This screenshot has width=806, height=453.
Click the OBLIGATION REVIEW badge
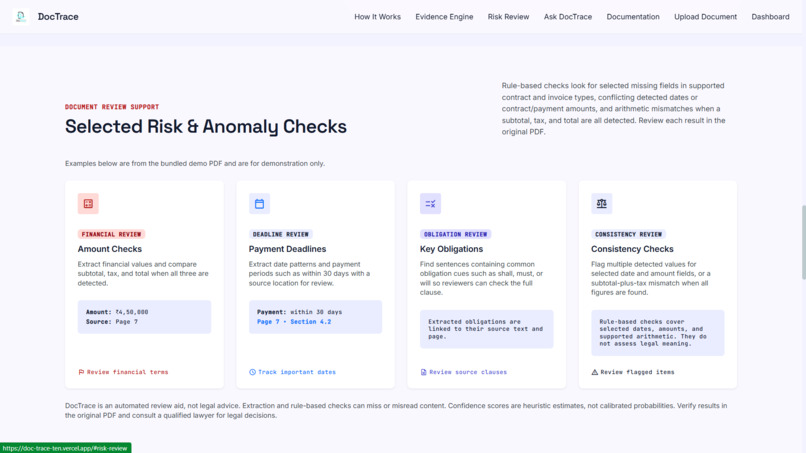(455, 234)
